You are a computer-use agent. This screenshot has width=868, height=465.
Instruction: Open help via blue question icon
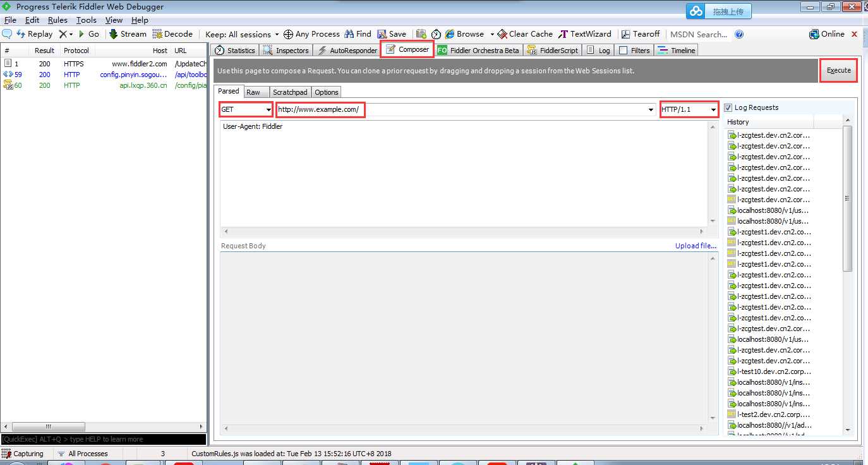click(x=739, y=34)
